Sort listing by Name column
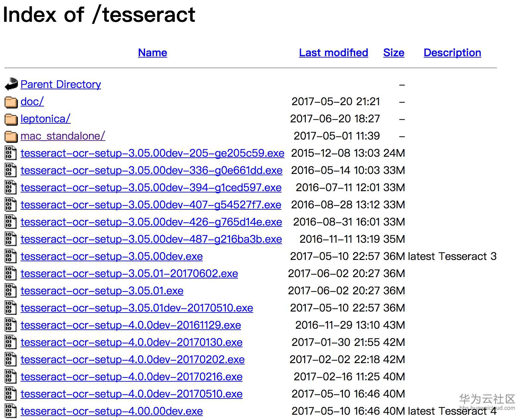The image size is (525, 420). coord(152,53)
